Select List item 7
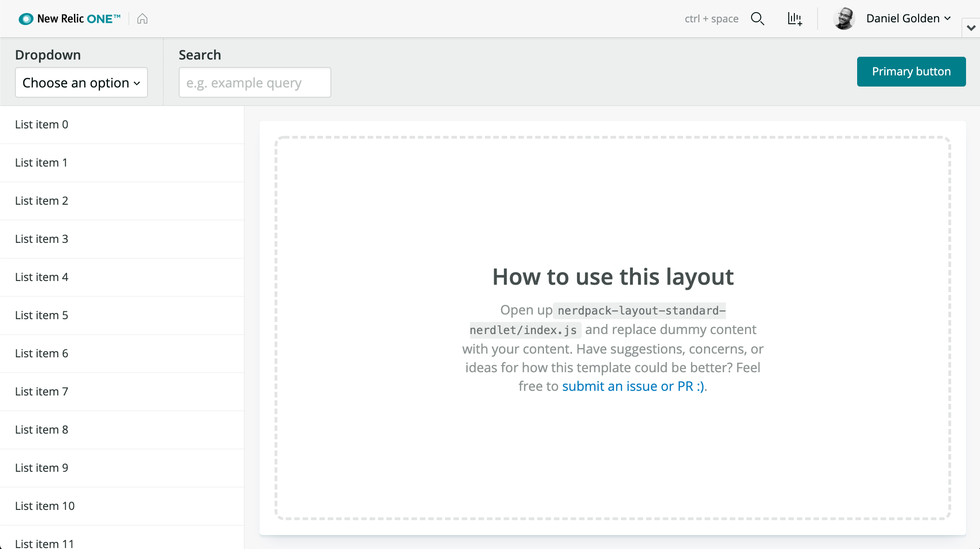This screenshot has width=980, height=549. (x=42, y=392)
